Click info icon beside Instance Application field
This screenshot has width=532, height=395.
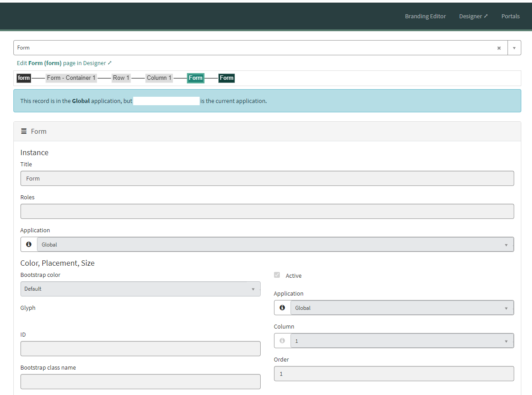[29, 244]
